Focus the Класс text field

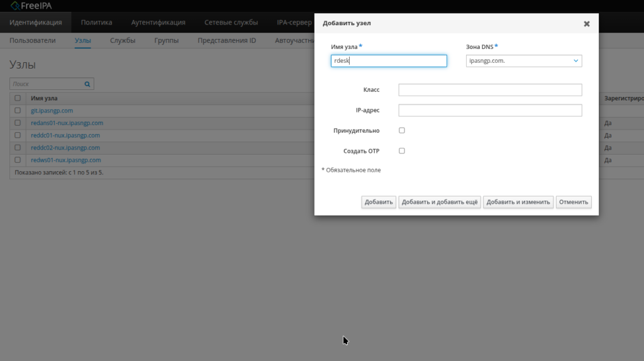(x=490, y=90)
